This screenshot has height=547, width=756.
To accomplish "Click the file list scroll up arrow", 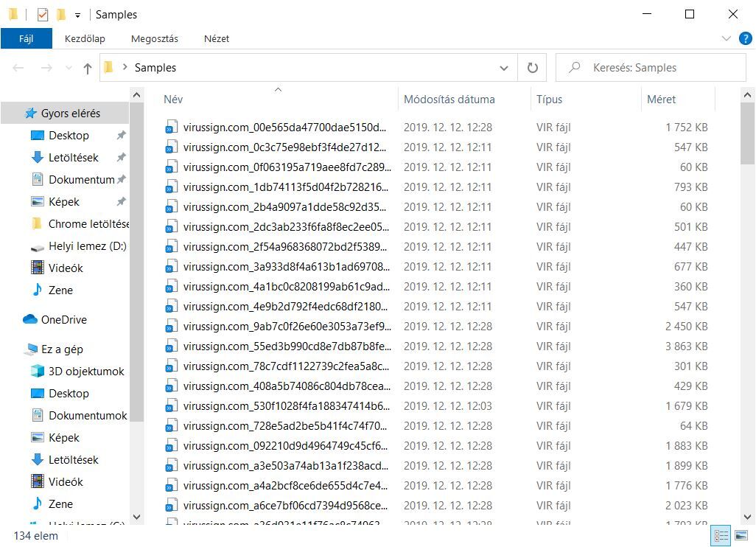I will 748,96.
